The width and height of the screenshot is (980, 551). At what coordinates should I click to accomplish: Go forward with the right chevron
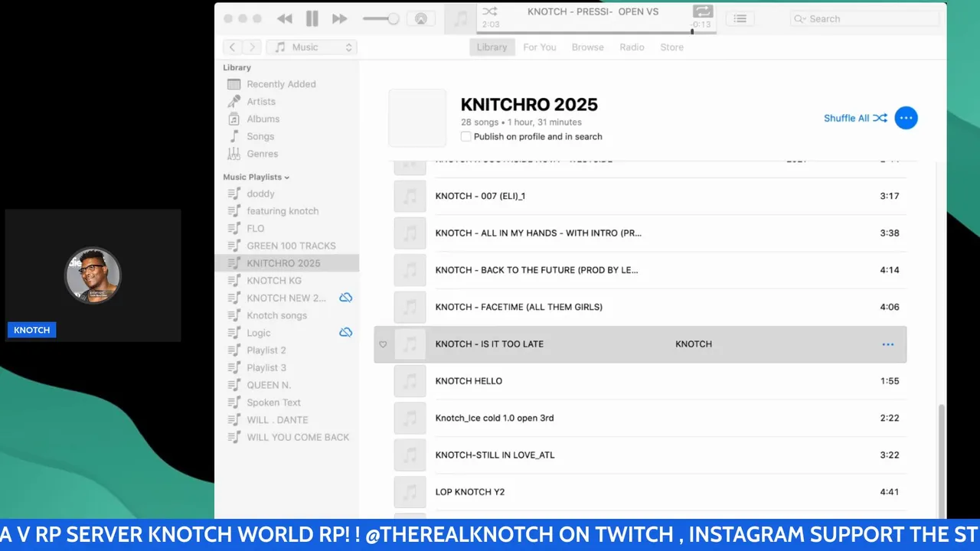[252, 47]
